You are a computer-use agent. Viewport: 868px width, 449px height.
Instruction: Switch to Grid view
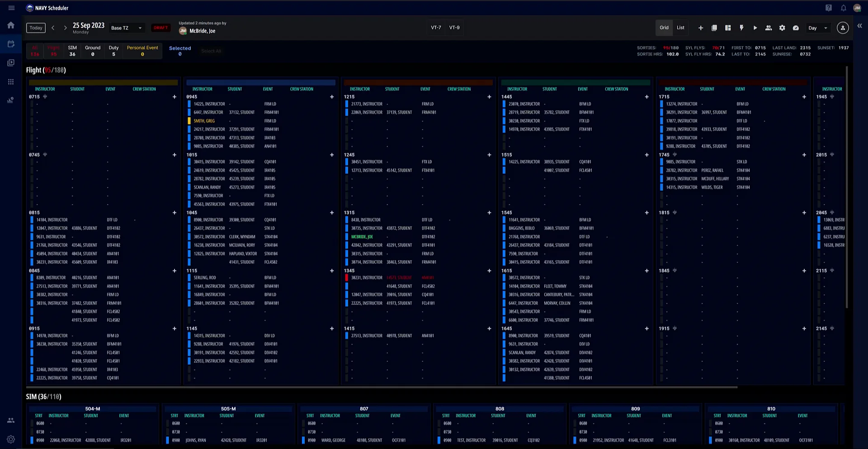pos(664,28)
